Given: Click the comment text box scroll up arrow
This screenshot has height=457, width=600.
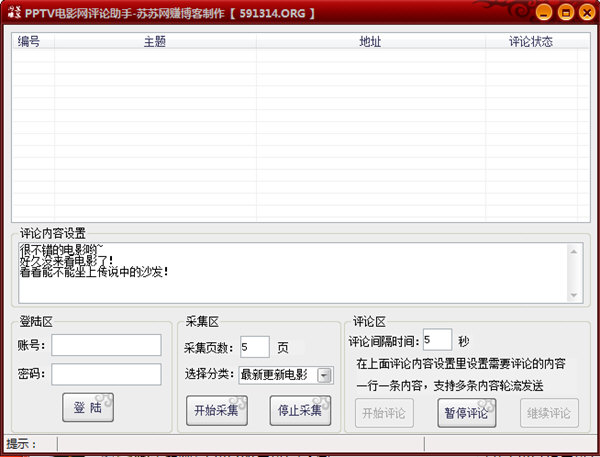Looking at the screenshot, I should [x=574, y=251].
